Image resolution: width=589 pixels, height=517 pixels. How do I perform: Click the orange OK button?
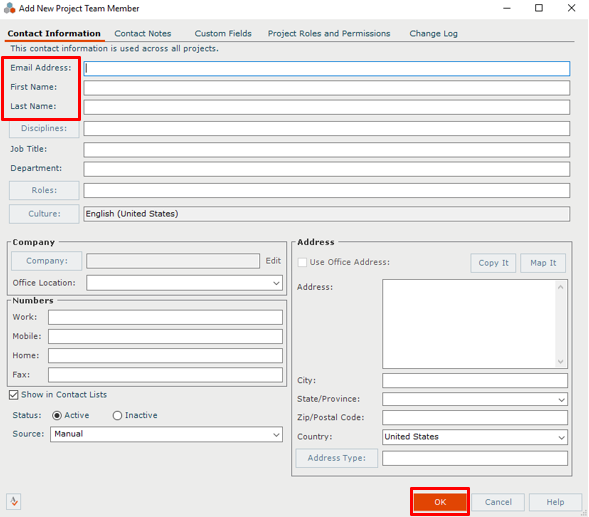(440, 502)
